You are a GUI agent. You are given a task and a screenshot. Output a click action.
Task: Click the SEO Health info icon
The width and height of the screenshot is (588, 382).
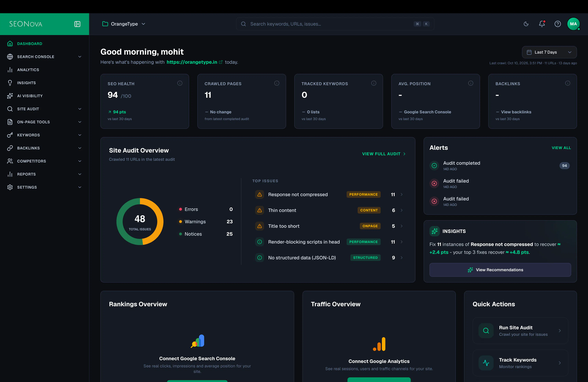point(180,83)
